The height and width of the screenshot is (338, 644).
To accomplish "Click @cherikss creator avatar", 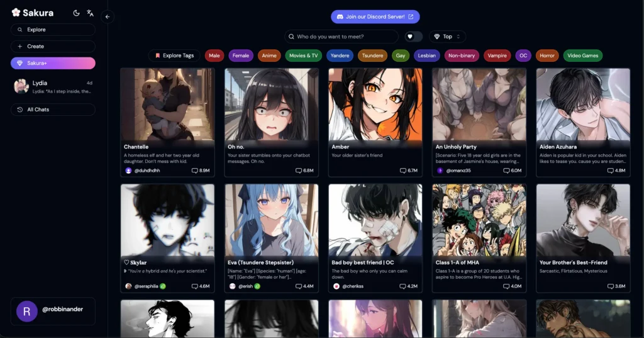I will (336, 286).
